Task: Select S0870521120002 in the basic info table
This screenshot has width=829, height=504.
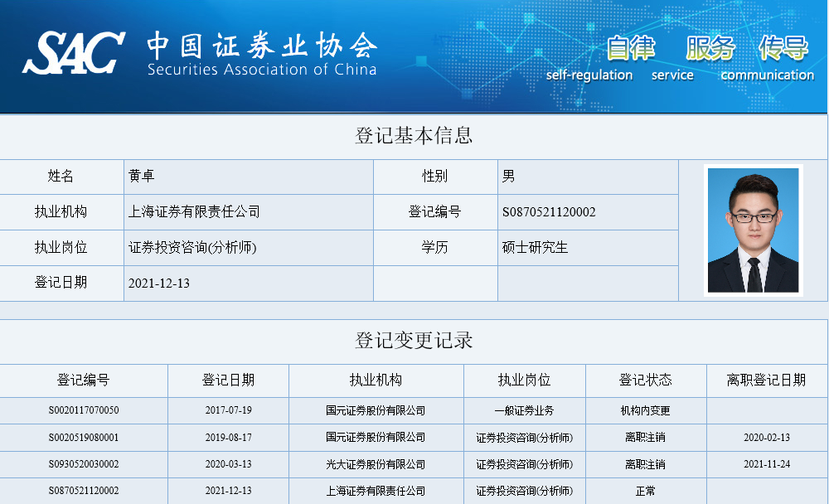Action: coord(549,212)
